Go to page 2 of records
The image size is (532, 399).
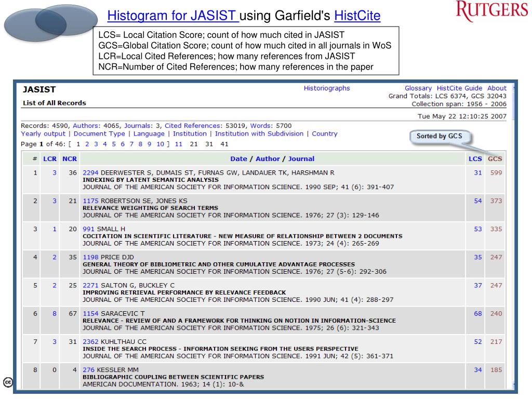click(x=87, y=144)
